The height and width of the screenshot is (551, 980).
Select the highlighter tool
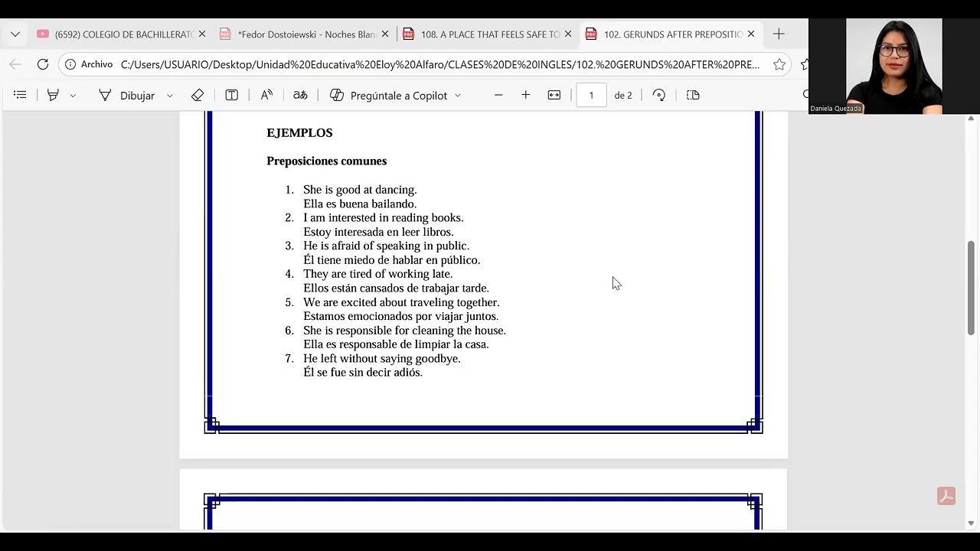click(x=53, y=95)
